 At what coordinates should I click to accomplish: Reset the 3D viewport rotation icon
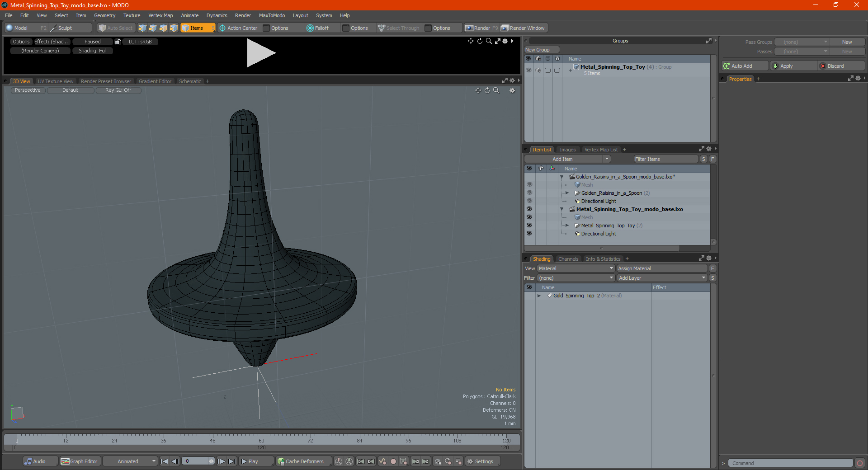pos(487,90)
